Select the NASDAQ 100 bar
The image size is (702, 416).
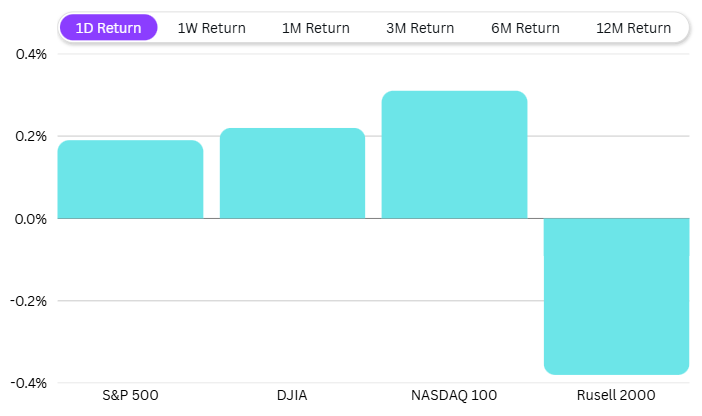point(454,155)
